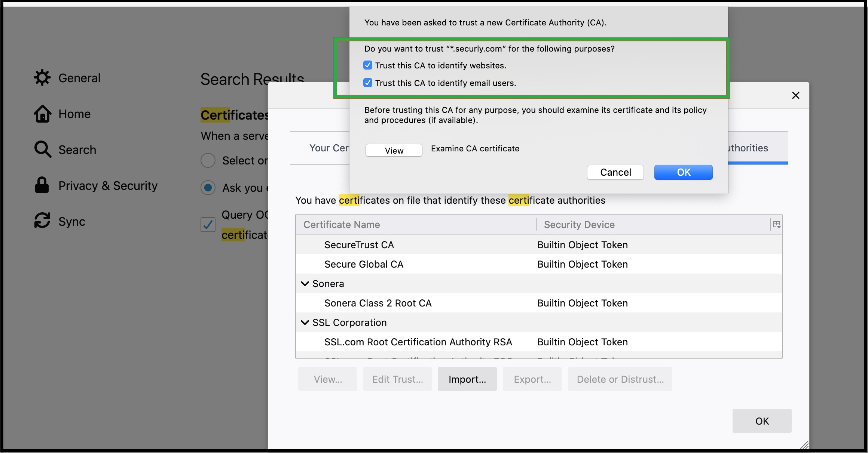Cancel the trust CA dialog
868x453 pixels.
[x=615, y=172]
